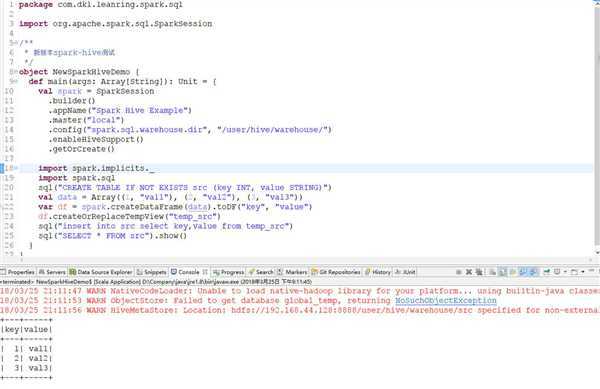Click Remove Launch X icon
The width and height of the screenshot is (600, 389).
[469, 272]
